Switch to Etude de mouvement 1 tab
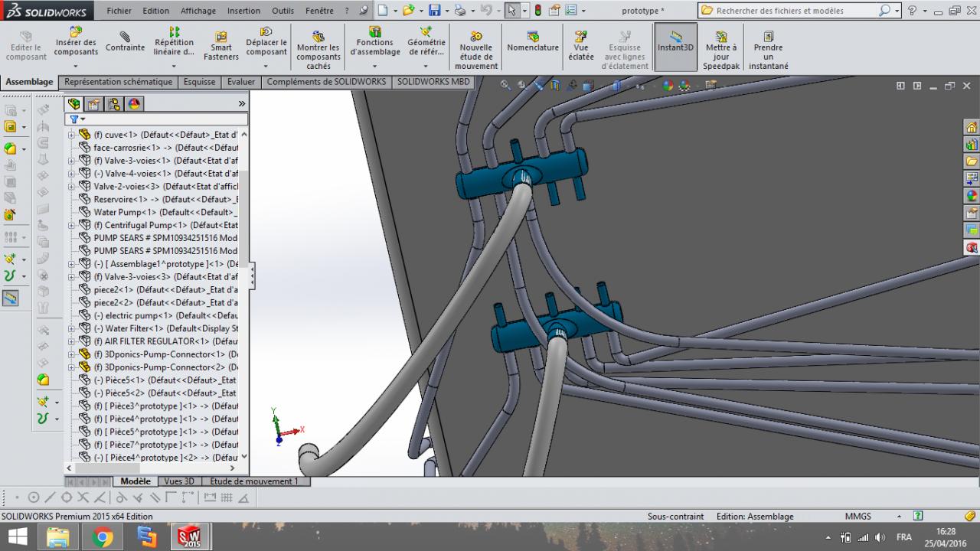Screen dimensions: 980x551 point(254,481)
